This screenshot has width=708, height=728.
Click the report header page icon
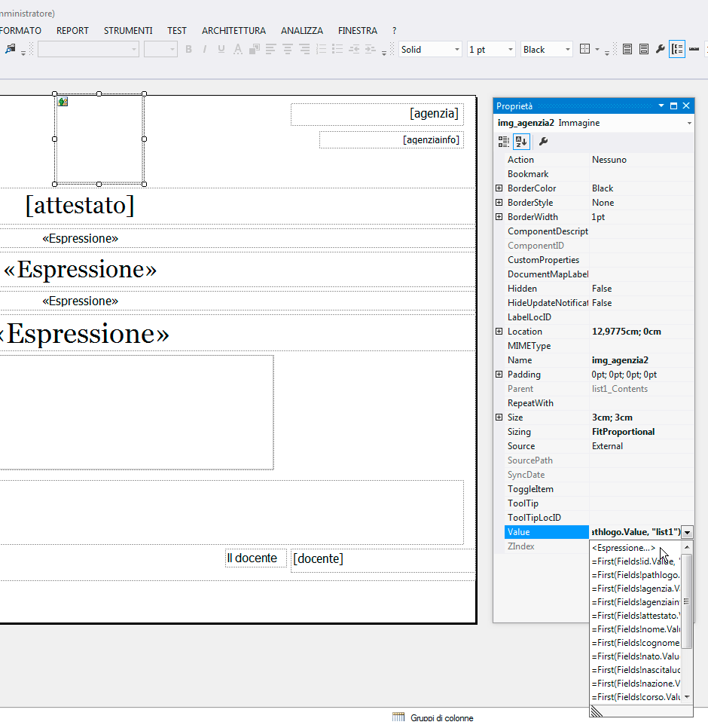click(627, 49)
